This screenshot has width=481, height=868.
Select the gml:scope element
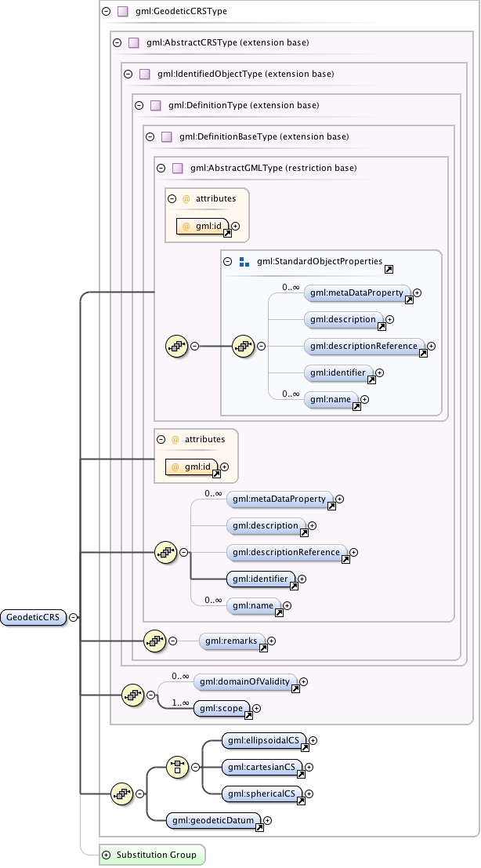[222, 709]
